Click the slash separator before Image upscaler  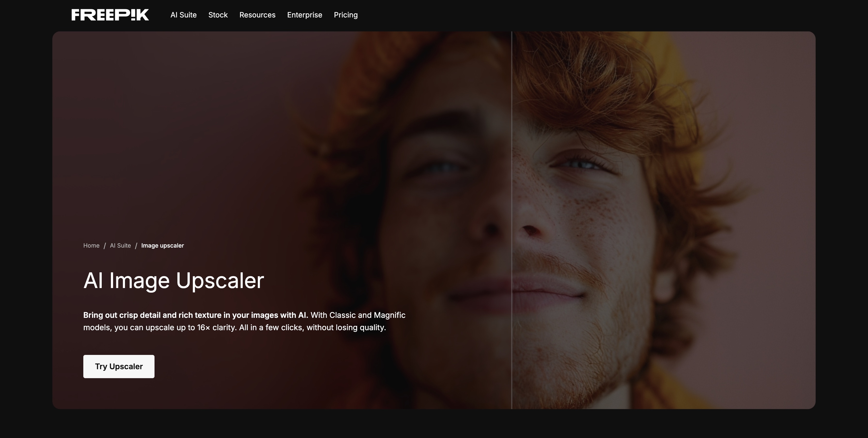[136, 246]
